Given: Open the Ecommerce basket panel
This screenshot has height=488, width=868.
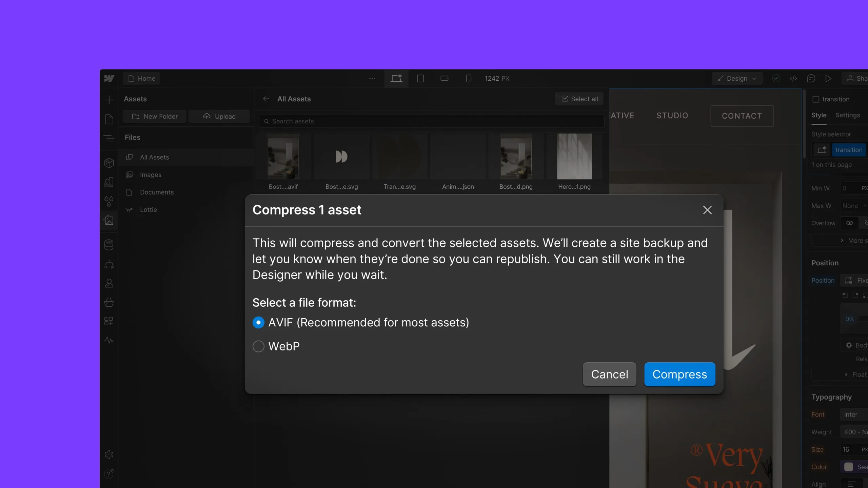Looking at the screenshot, I should click(109, 302).
